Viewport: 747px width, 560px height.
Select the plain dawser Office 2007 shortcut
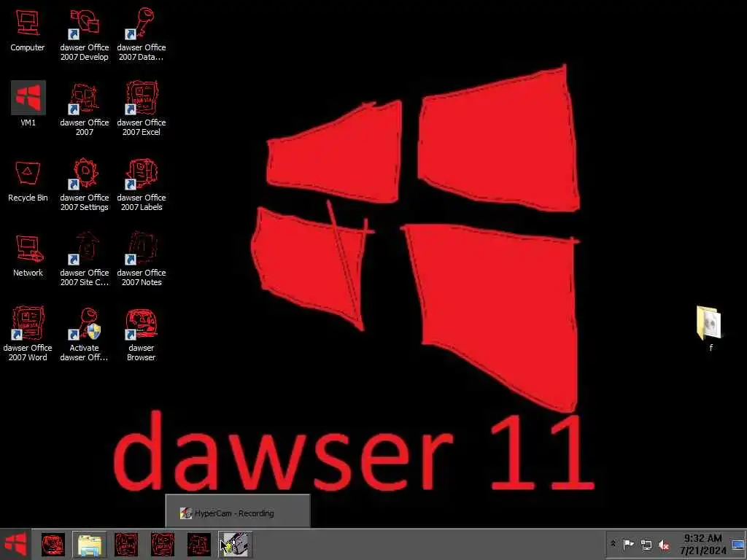tap(85, 109)
